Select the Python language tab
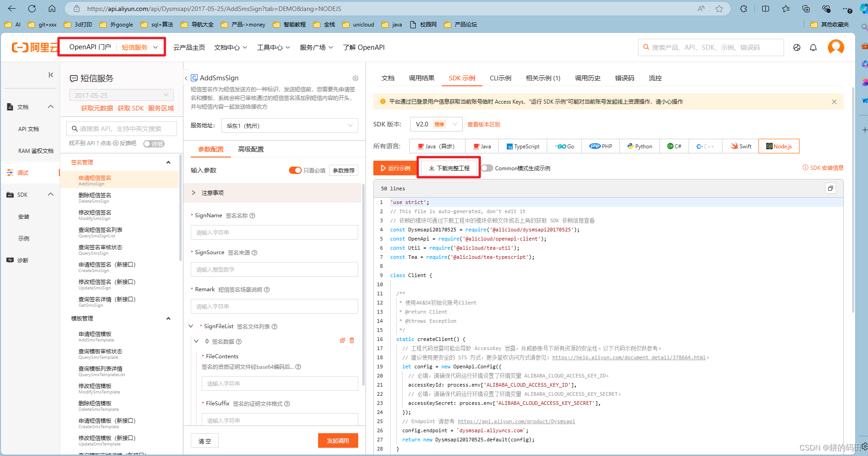The width and height of the screenshot is (868, 456). (639, 146)
